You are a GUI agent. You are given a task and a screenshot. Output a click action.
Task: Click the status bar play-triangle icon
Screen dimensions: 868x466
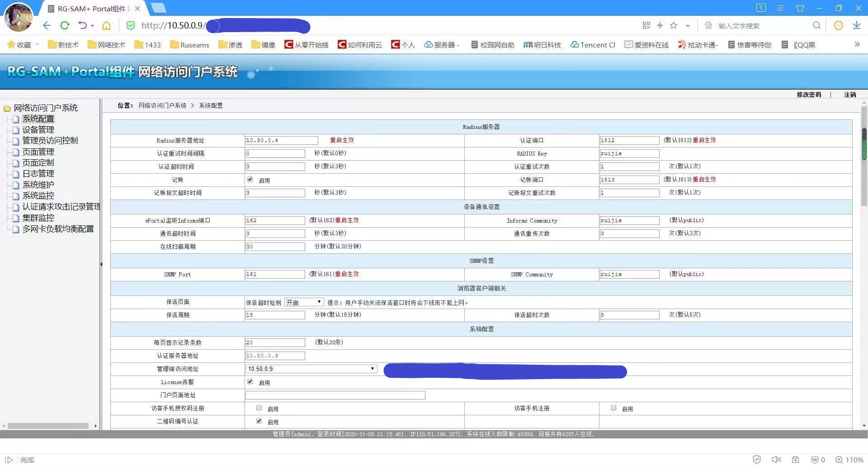click(9, 460)
